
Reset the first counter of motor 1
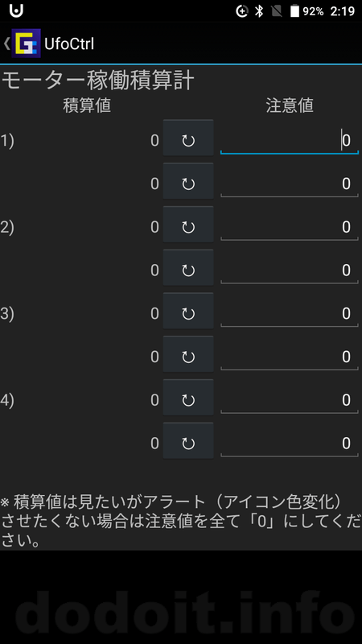point(188,138)
